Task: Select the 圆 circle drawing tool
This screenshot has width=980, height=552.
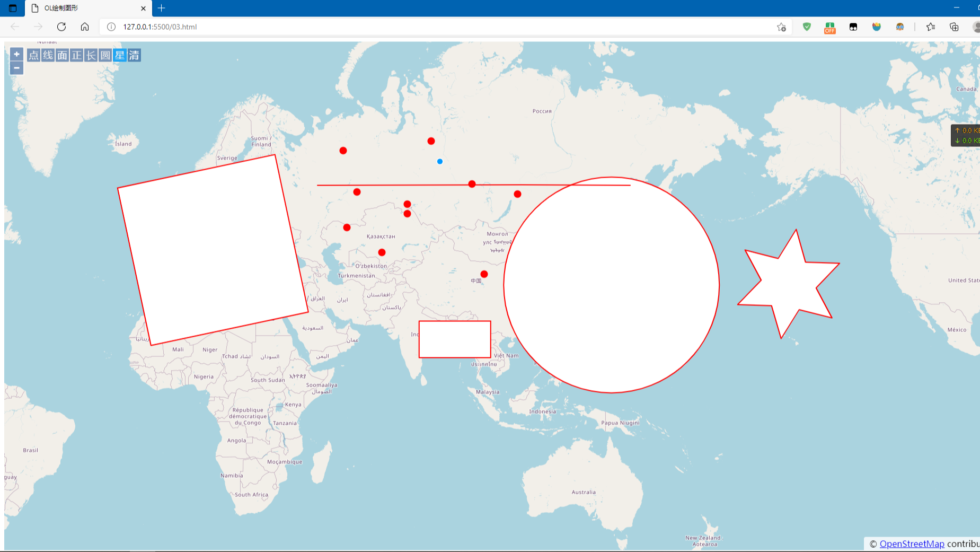Action: (105, 55)
